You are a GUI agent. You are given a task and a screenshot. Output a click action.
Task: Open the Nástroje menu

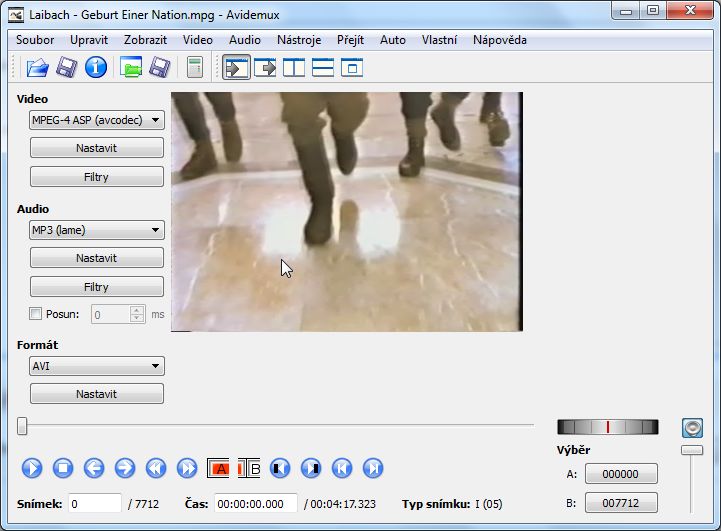pyautogui.click(x=299, y=40)
